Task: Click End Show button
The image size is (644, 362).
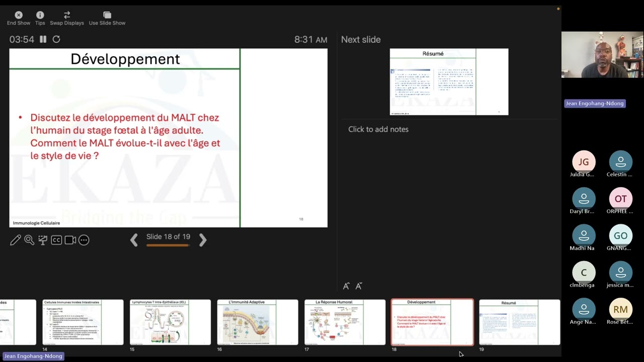Action: click(19, 18)
